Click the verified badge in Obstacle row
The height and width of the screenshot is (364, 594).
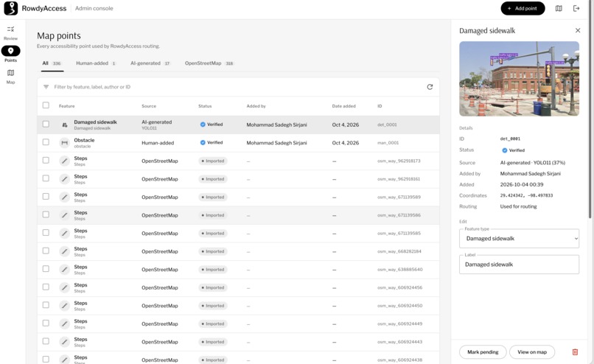tap(212, 143)
